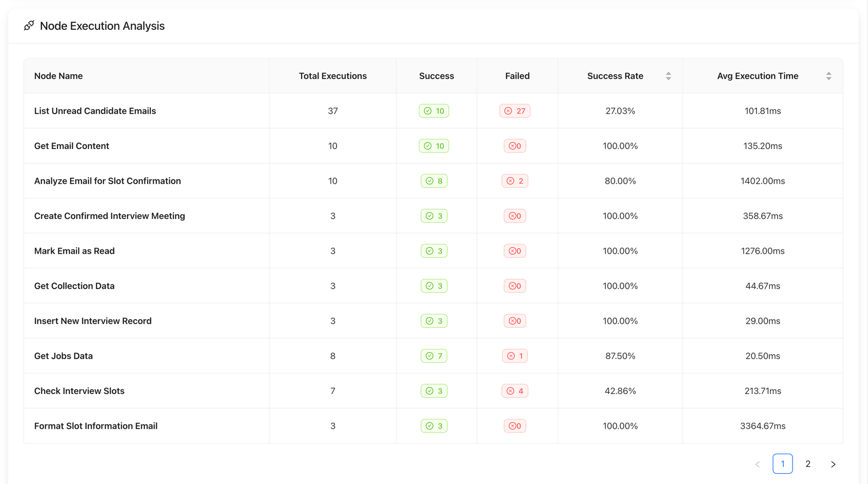The image size is (868, 484).
Task: Go to page 2 of the table
Action: click(x=808, y=464)
